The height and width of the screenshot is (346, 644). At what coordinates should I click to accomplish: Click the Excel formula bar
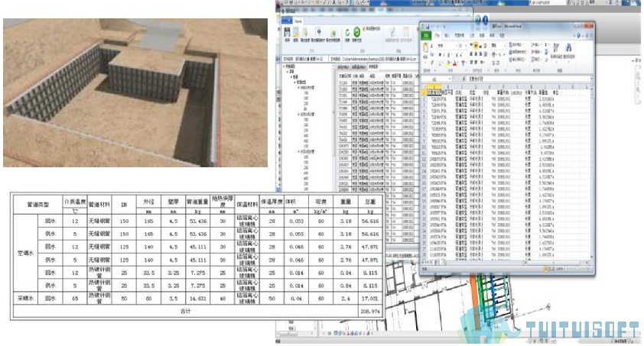(x=528, y=79)
